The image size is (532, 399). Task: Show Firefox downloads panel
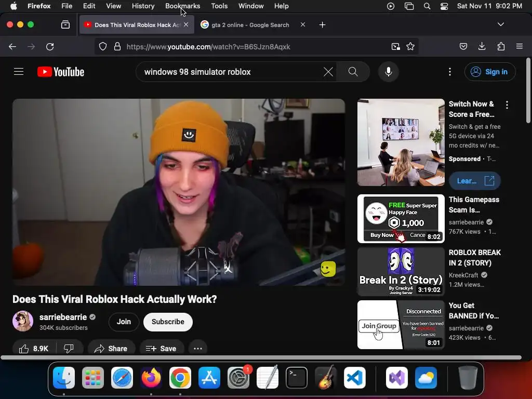coord(482,46)
